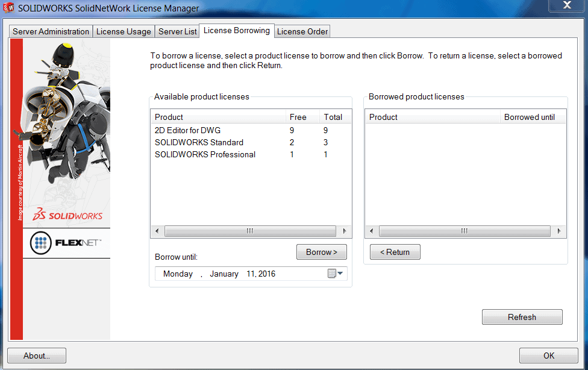Click the available licenses horizontal scrollbar thumb

250,231
